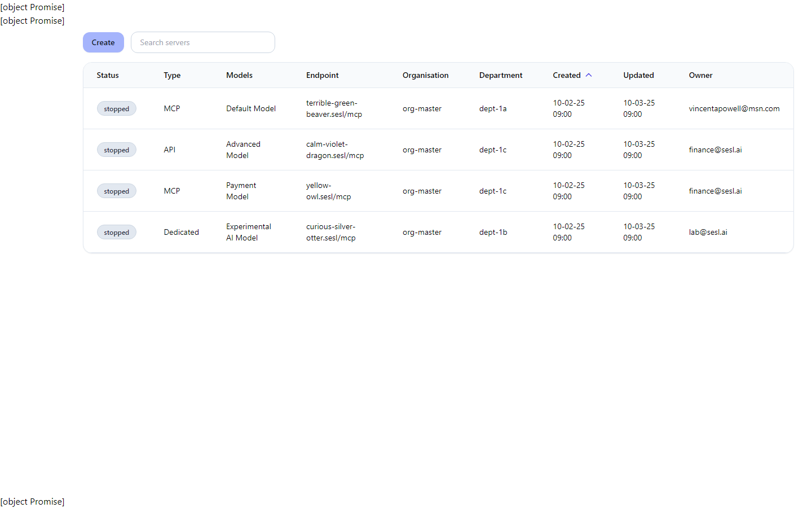Screen dimensions: 812x508
Task: Click the Organisation column header
Action: coord(425,75)
